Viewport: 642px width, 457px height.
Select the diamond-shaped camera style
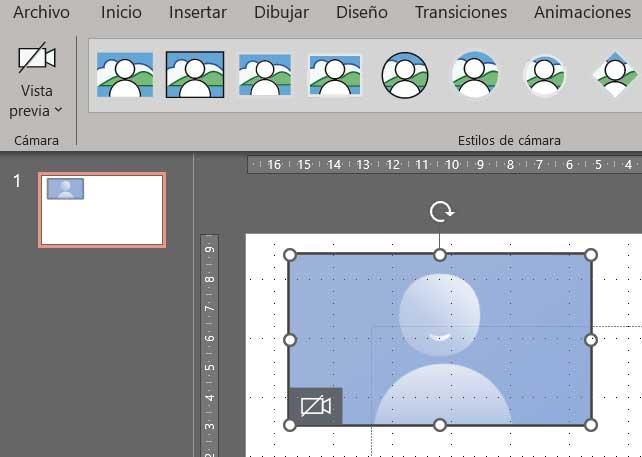pos(615,75)
